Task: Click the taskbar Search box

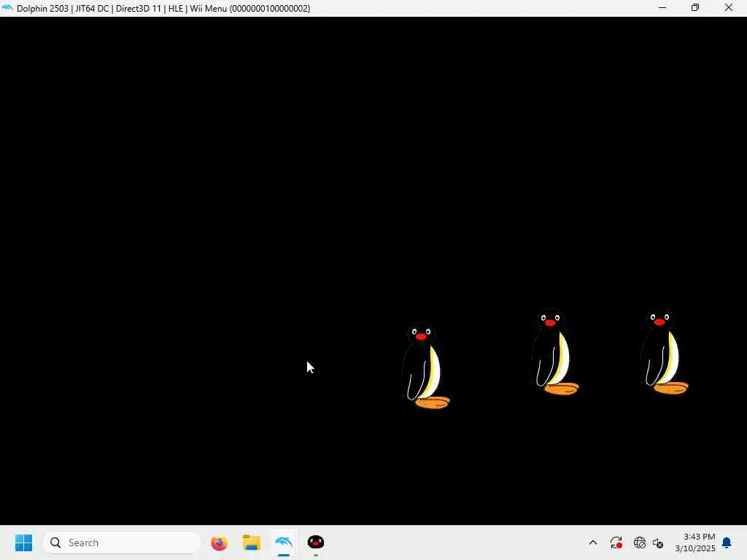Action: coord(122,542)
